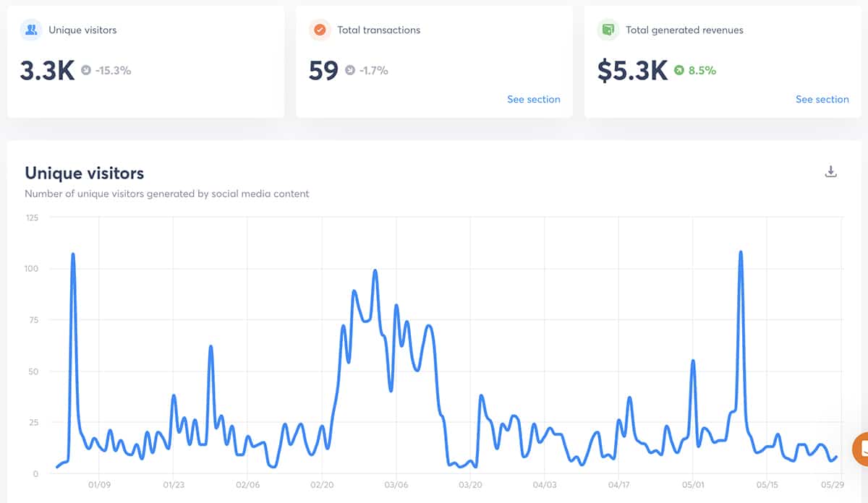Image resolution: width=868 pixels, height=503 pixels.
Task: Open the orange chat widget
Action: 861,449
